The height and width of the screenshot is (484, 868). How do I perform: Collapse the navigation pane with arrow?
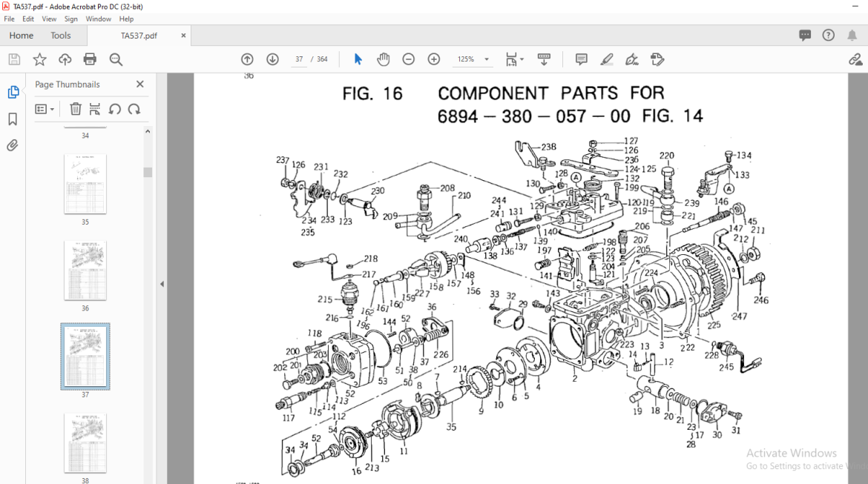(162, 284)
